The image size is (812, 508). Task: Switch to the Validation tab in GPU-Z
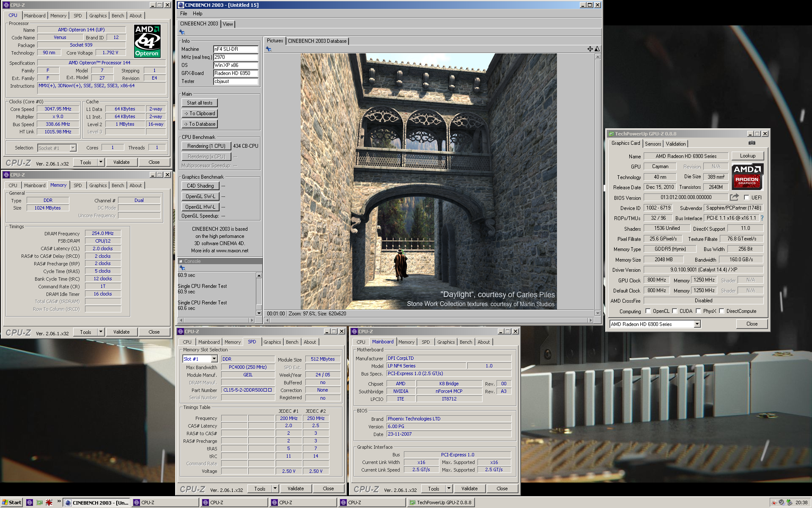click(x=676, y=144)
